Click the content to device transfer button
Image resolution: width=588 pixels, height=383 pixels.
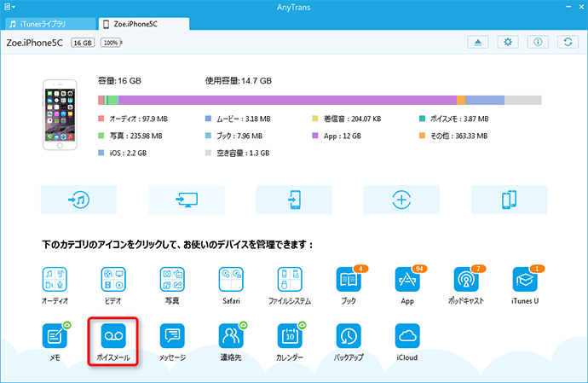tap(294, 200)
